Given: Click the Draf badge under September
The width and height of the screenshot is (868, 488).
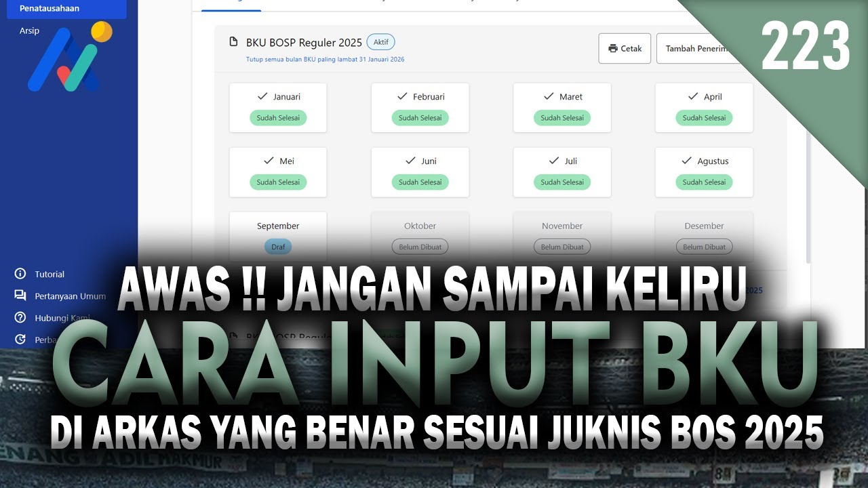Looking at the screenshot, I should [x=278, y=247].
